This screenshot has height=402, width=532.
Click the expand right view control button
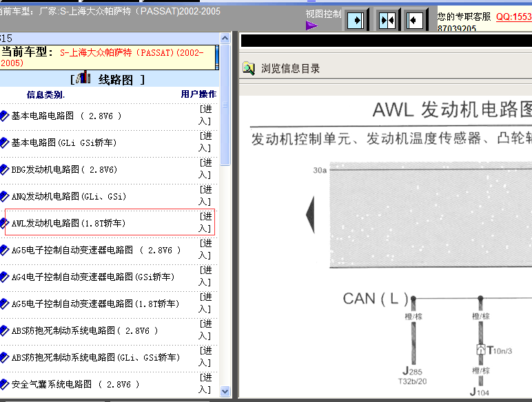pyautogui.click(x=356, y=21)
